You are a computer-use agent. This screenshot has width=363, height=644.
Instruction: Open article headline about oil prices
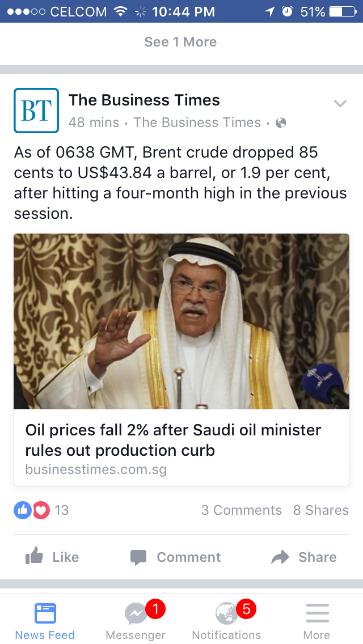pyautogui.click(x=173, y=440)
